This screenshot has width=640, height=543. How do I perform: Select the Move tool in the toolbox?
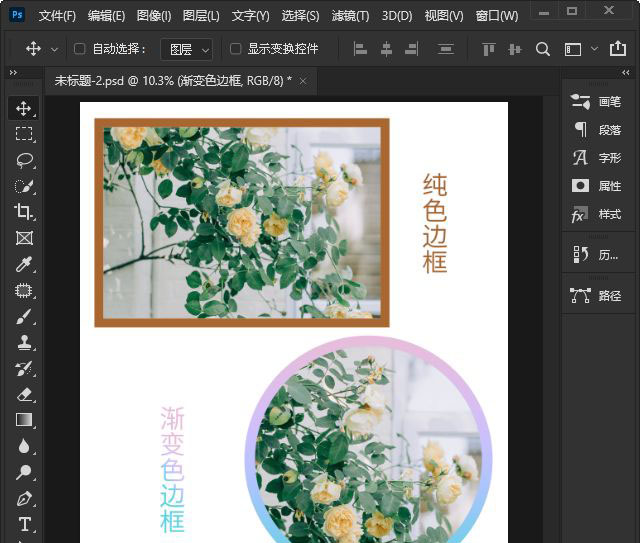point(24,108)
